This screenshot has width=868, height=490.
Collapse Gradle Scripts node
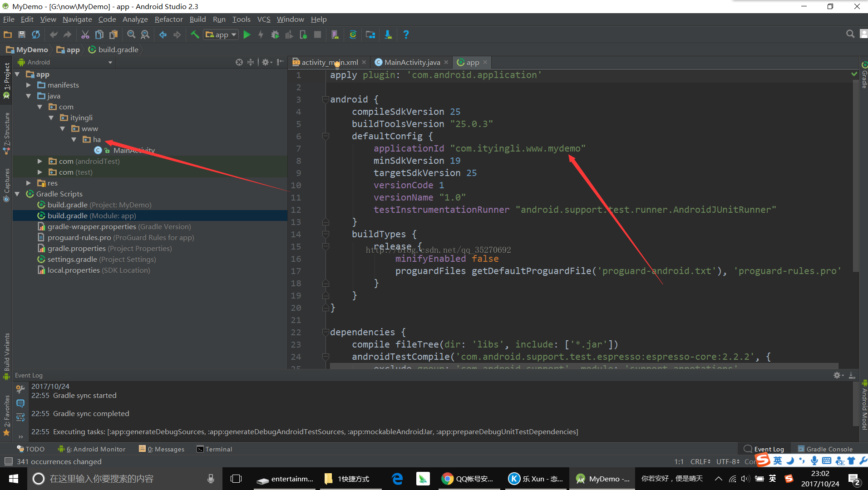click(17, 194)
